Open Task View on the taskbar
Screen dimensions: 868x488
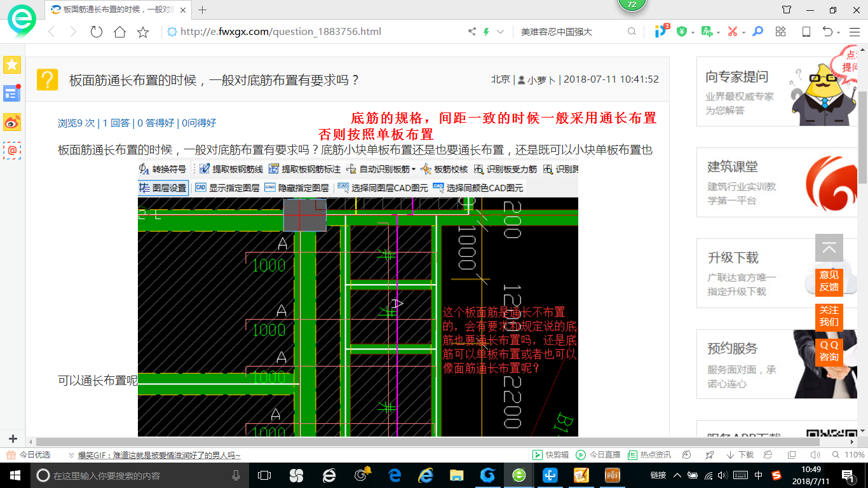264,475
